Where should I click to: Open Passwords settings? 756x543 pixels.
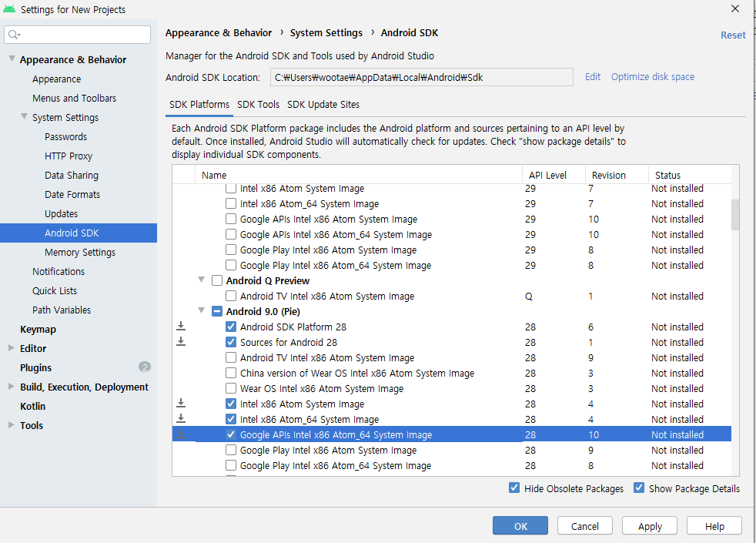pyautogui.click(x=66, y=137)
